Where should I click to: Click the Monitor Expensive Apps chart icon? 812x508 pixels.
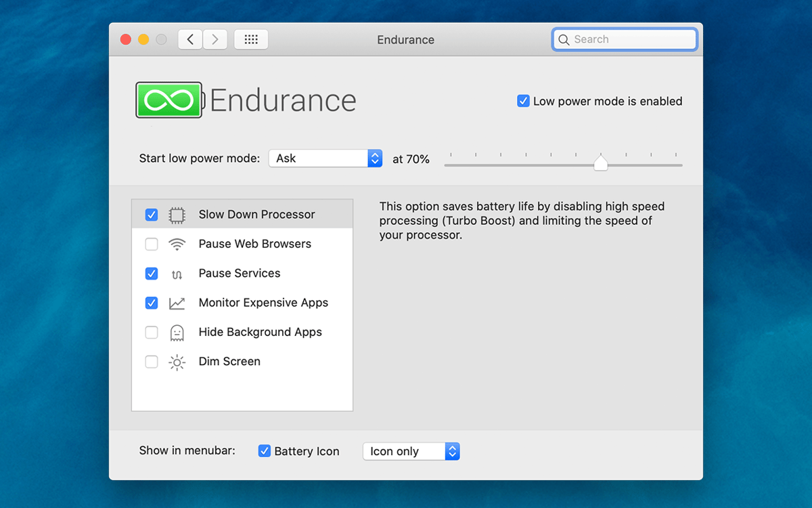point(177,303)
